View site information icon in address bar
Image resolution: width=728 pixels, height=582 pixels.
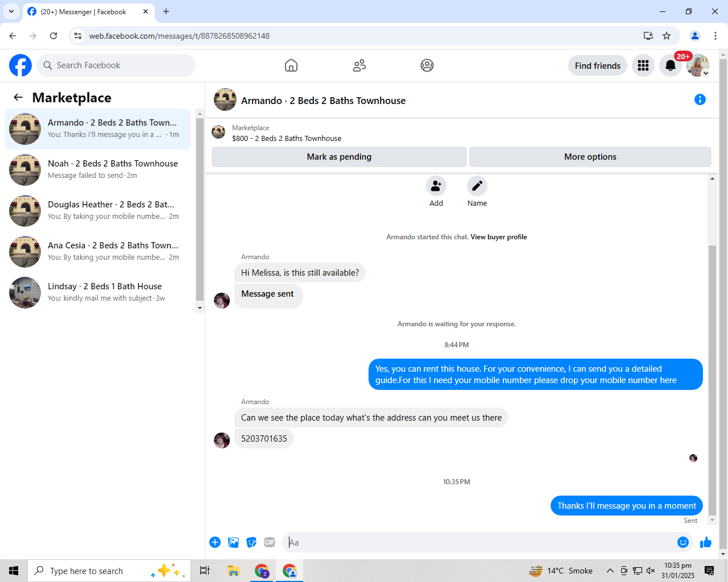pyautogui.click(x=78, y=36)
